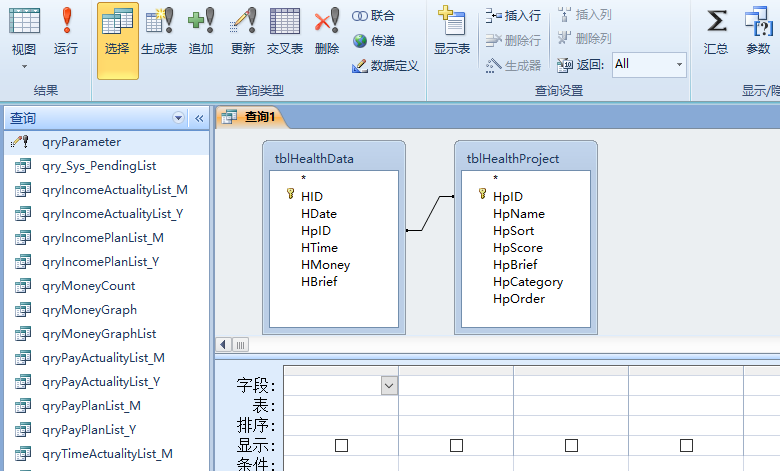This screenshot has height=471, width=780.
Task: Select the HpCategory field
Action: [x=528, y=282]
